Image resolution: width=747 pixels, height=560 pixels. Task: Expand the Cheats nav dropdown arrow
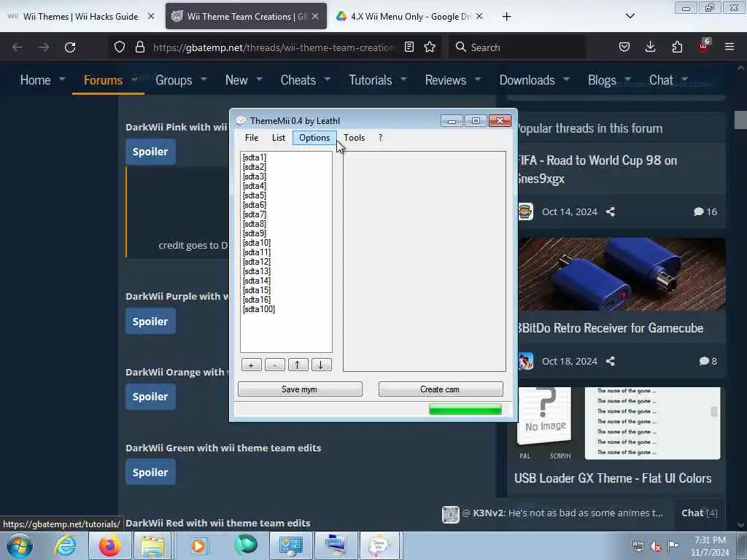328,79
